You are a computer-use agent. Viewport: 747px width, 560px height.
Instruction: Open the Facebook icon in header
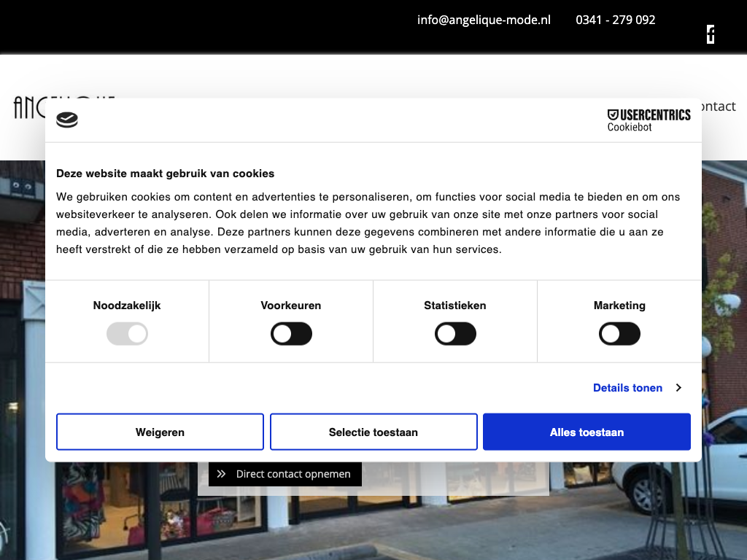tap(711, 34)
